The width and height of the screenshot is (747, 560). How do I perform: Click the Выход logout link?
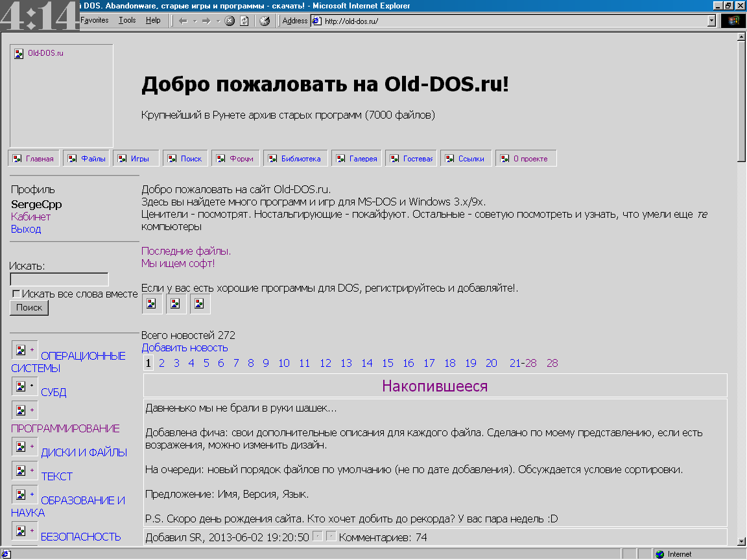pyautogui.click(x=26, y=229)
